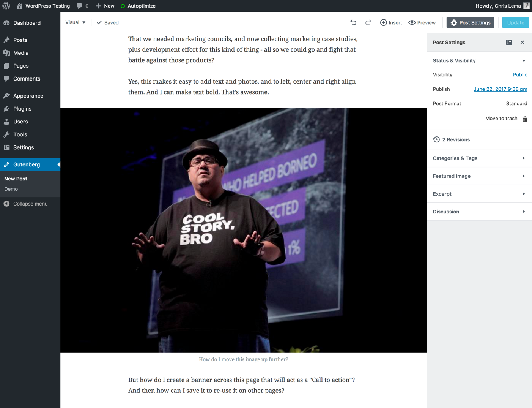Click the Undo arrow icon

point(353,22)
